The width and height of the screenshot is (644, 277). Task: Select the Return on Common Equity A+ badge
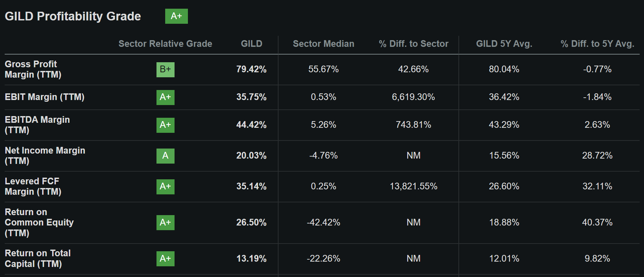pyautogui.click(x=165, y=223)
